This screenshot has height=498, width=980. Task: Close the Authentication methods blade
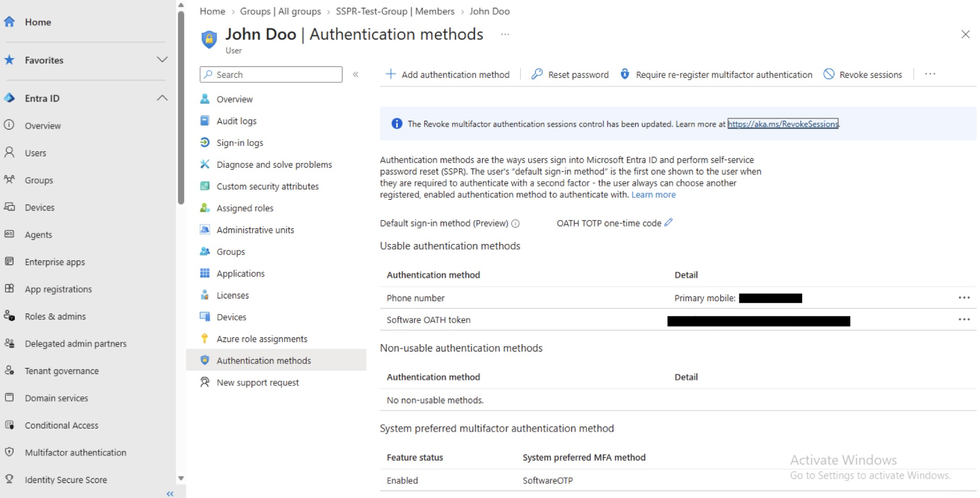tap(965, 34)
